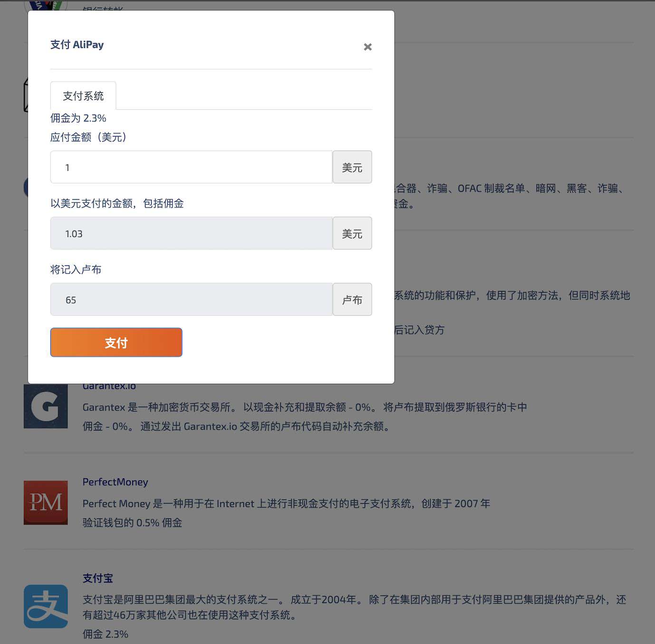
Task: Open the PerfectMoney link
Action: [x=115, y=482]
